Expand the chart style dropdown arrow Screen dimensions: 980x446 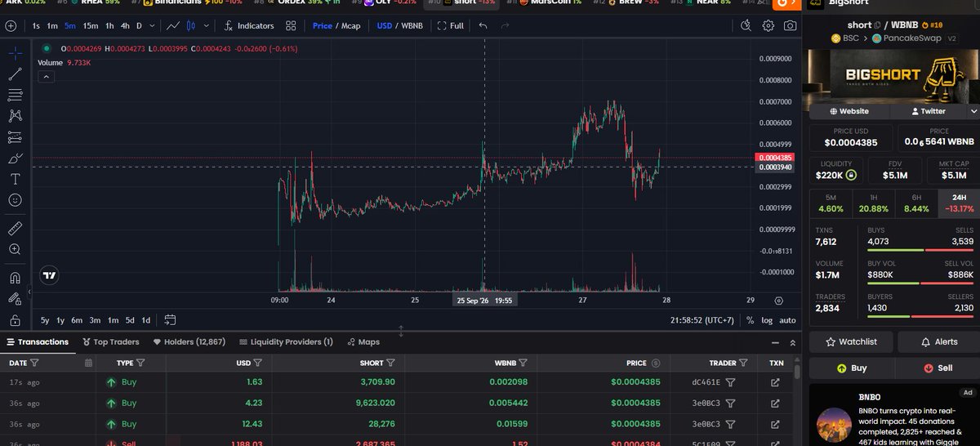coord(207,26)
